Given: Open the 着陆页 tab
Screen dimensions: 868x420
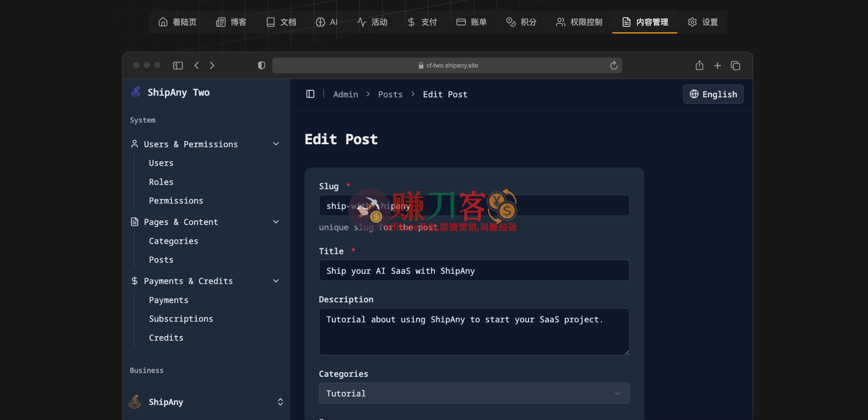Looking at the screenshot, I should [x=177, y=22].
